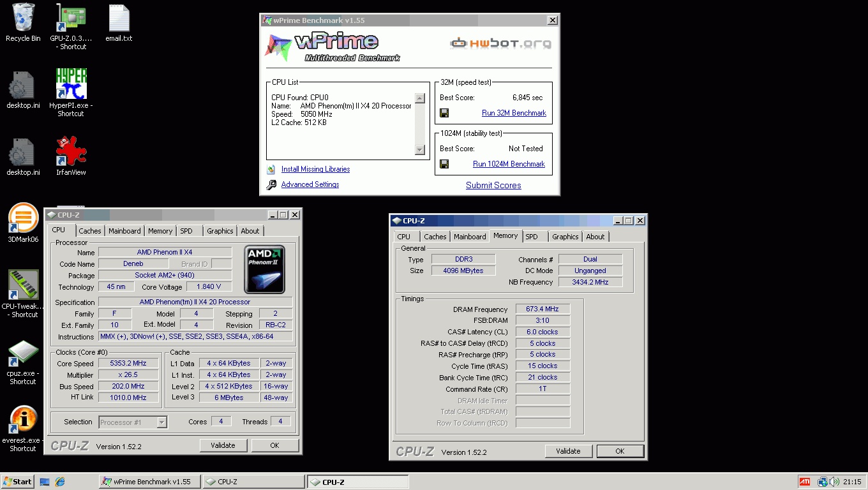Open the Start menu
The width and height of the screenshot is (868, 490).
17,482
